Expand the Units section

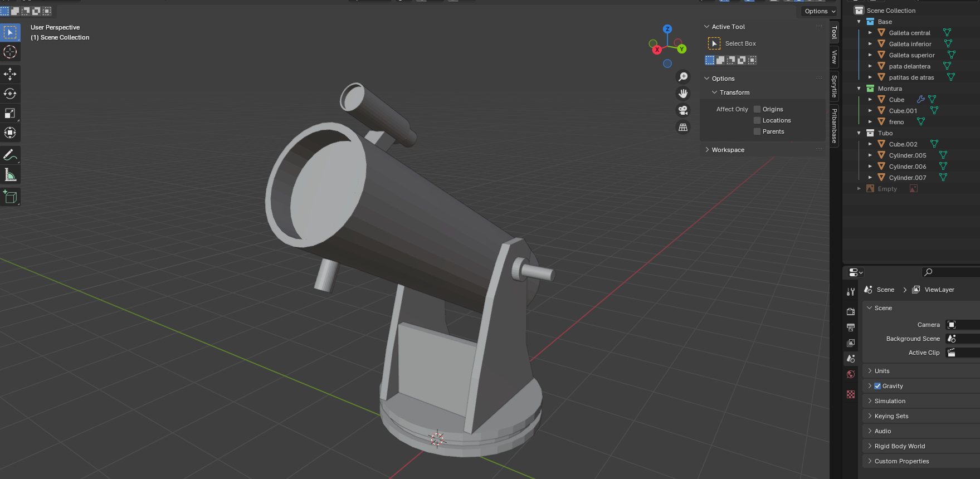(x=882, y=371)
